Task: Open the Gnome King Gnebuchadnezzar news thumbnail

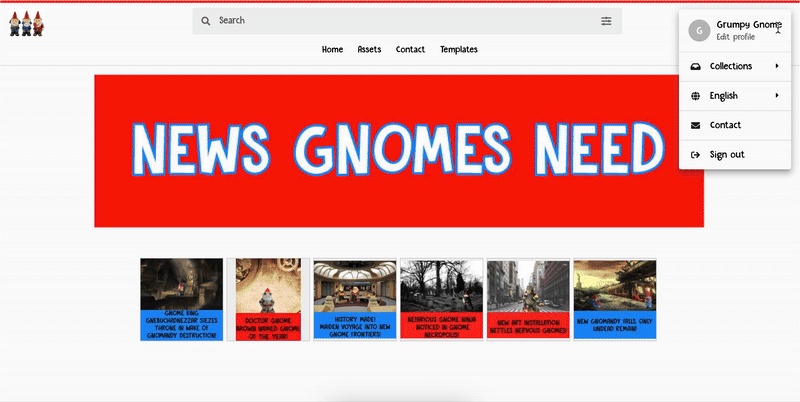Action: pyautogui.click(x=181, y=299)
